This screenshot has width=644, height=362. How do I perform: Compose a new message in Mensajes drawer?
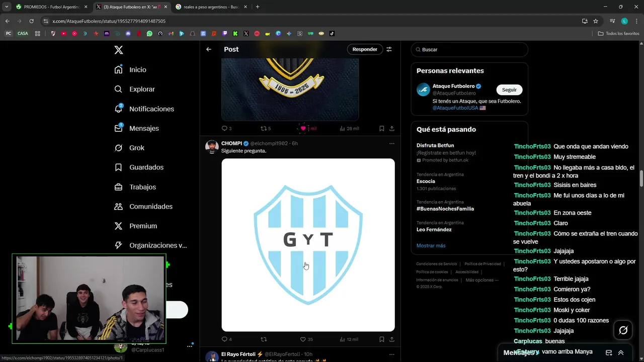click(x=609, y=352)
